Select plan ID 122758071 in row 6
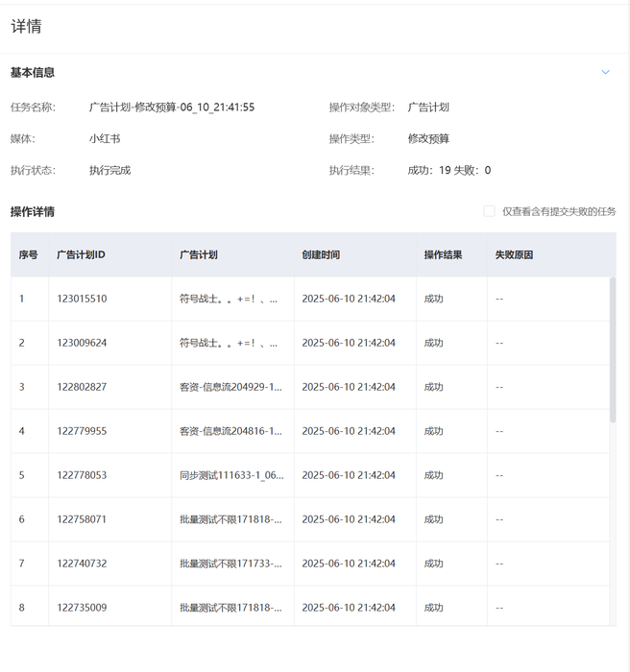 point(82,519)
